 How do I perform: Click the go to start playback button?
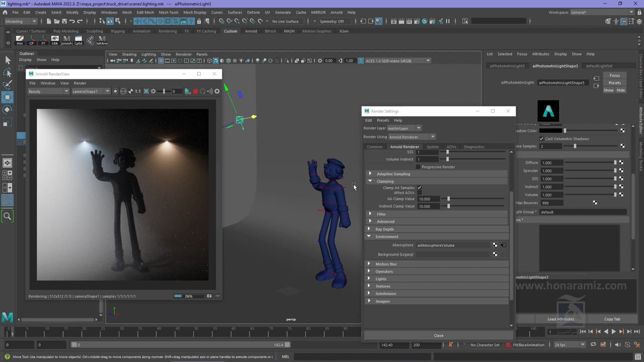click(x=583, y=331)
